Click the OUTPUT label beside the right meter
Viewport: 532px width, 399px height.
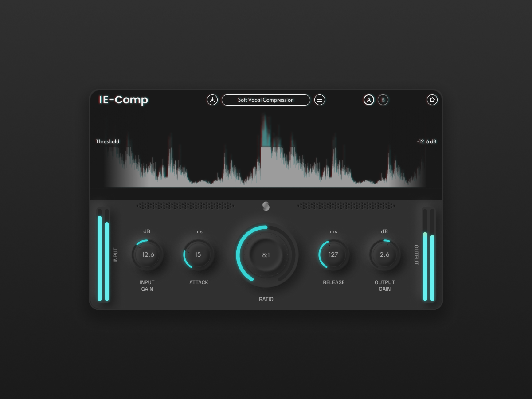tap(417, 255)
